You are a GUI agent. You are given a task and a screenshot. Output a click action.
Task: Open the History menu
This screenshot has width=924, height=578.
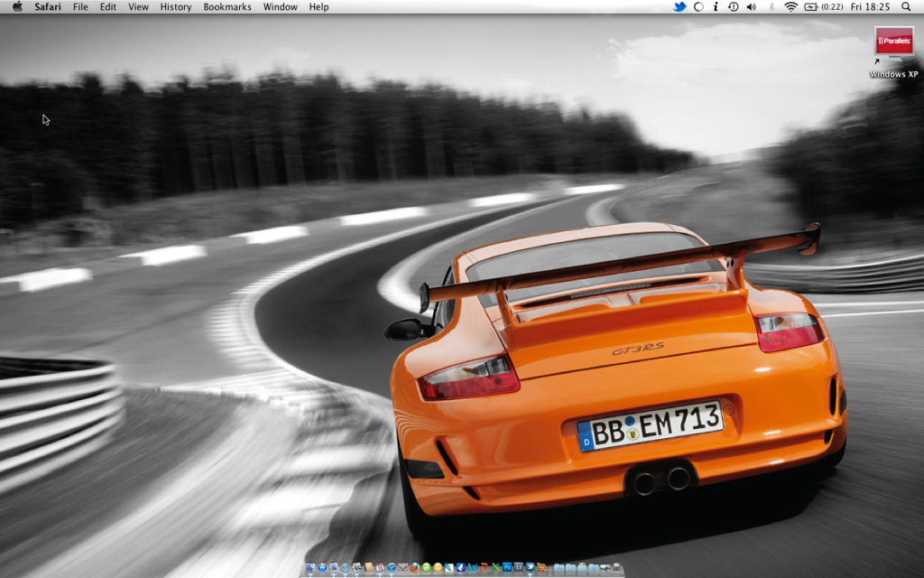pos(175,6)
